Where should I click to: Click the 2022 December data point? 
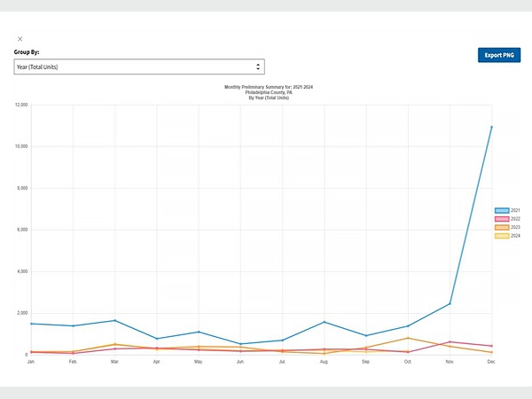point(491,346)
